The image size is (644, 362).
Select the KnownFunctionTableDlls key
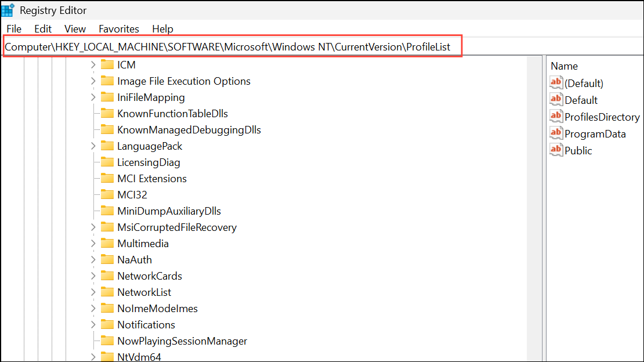coord(172,113)
